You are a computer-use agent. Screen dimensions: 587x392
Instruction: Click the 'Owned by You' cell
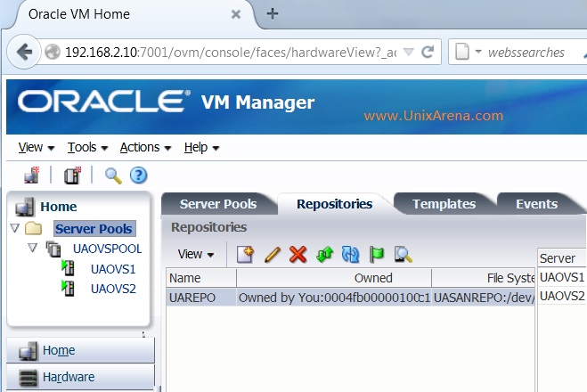[x=334, y=298]
